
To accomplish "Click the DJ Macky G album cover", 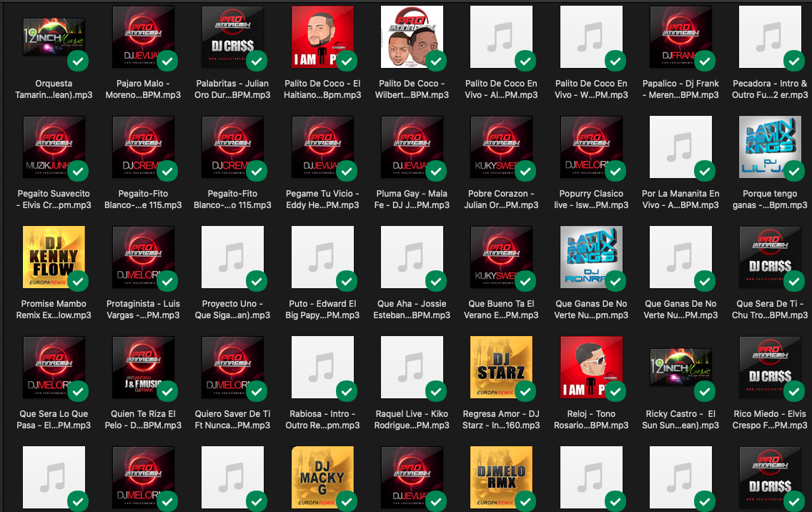I will [x=322, y=478].
